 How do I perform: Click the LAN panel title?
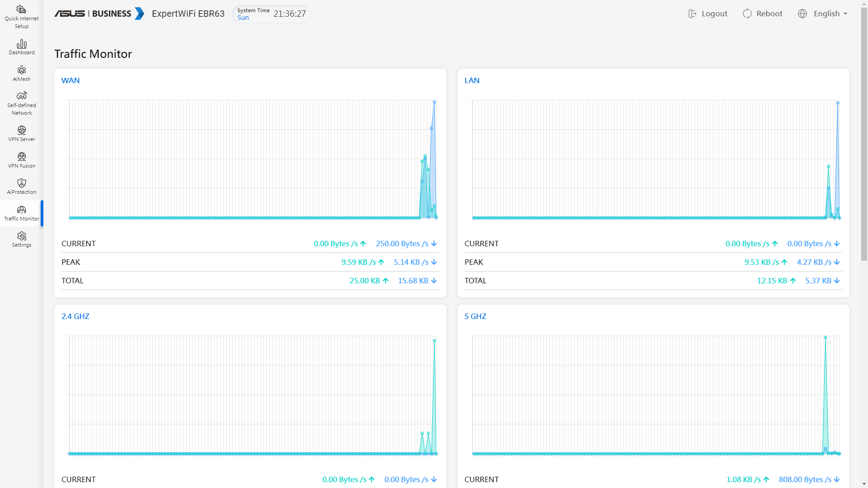(x=472, y=80)
